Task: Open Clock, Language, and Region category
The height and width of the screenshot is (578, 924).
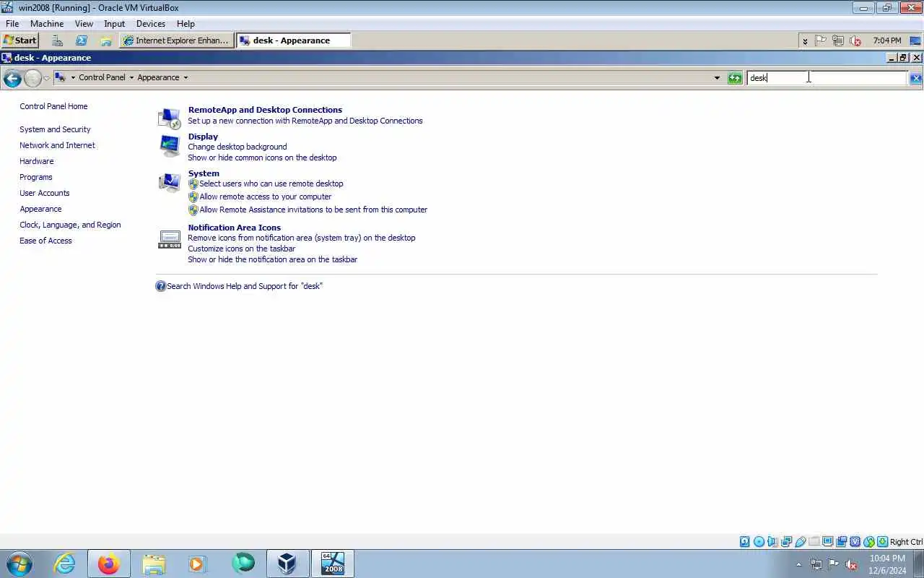Action: (70, 225)
